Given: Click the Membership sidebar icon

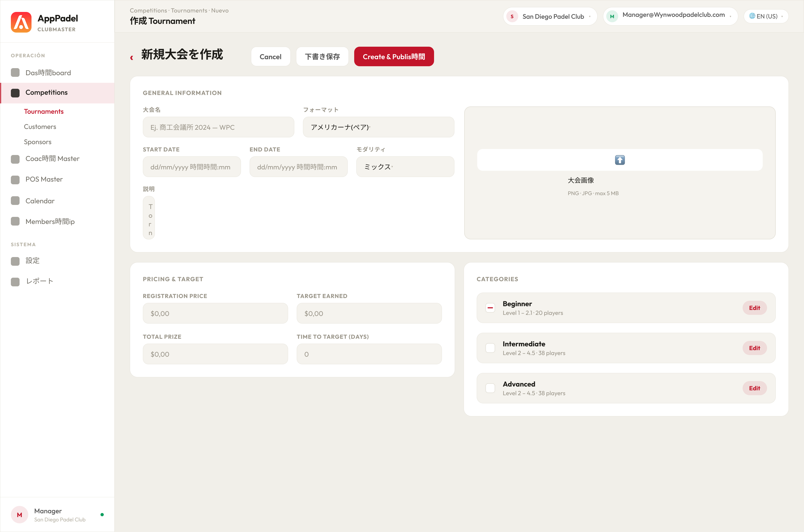Looking at the screenshot, I should pyautogui.click(x=15, y=221).
